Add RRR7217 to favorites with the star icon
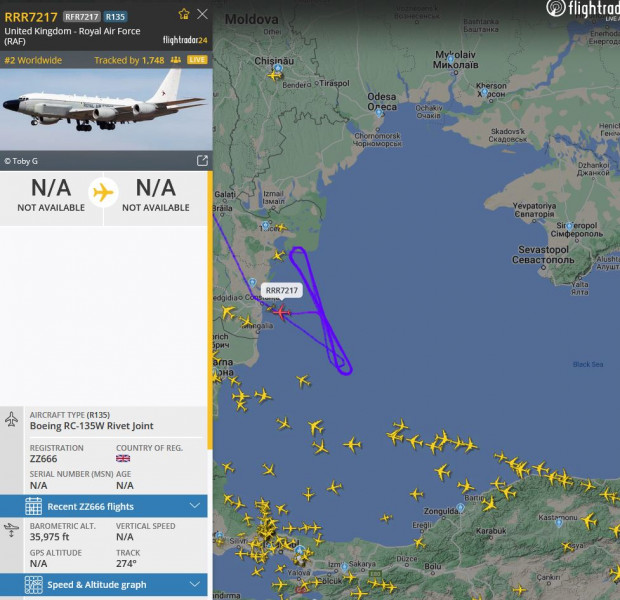620x600 pixels. point(184,14)
